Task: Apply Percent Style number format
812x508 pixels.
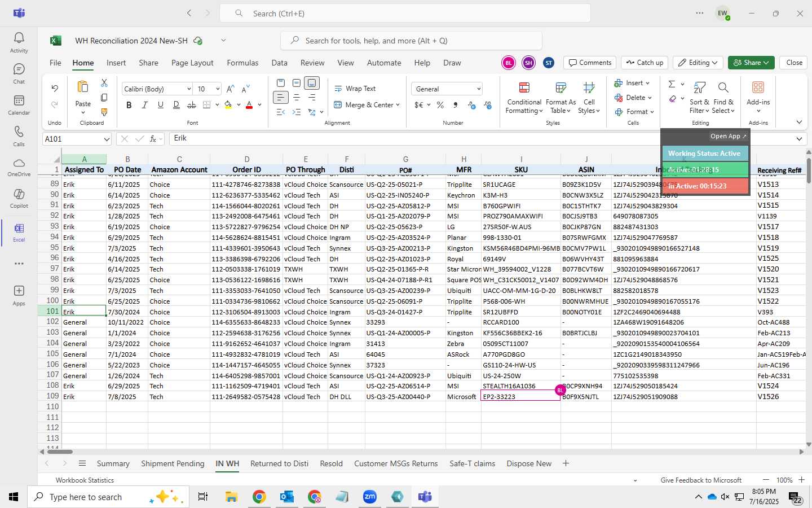Action: (x=440, y=105)
